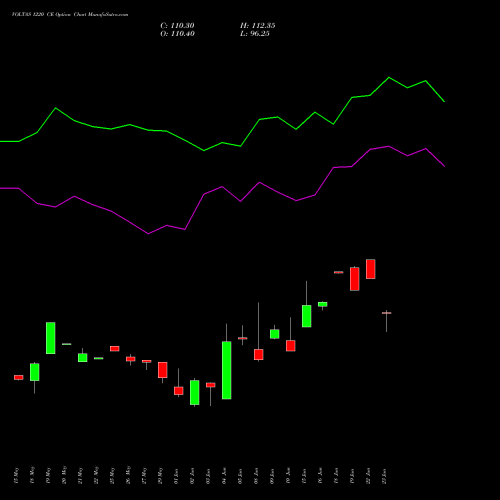The image size is (500, 500).
Task: Click the red candle for 19 Jun
Action: click(355, 279)
